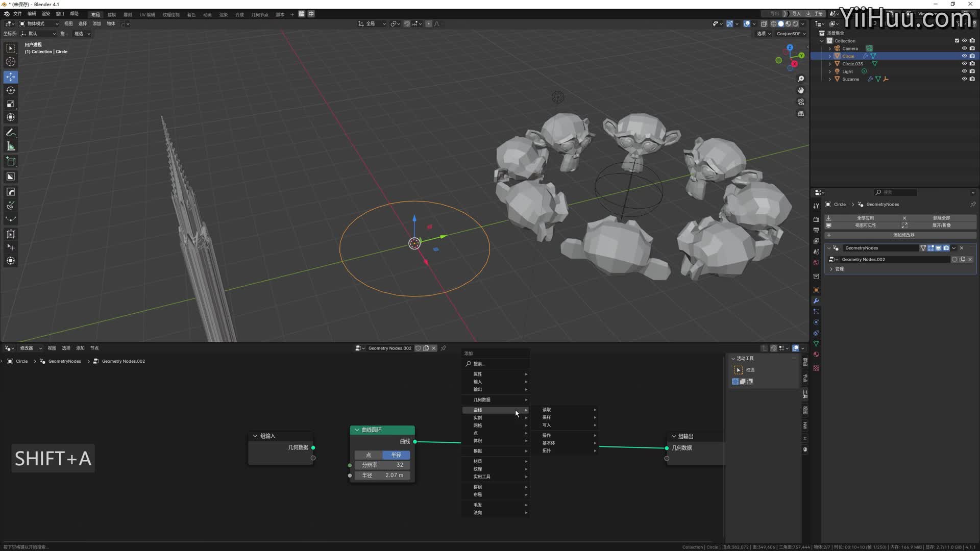Hide the Suzanne object in the viewport

964,79
